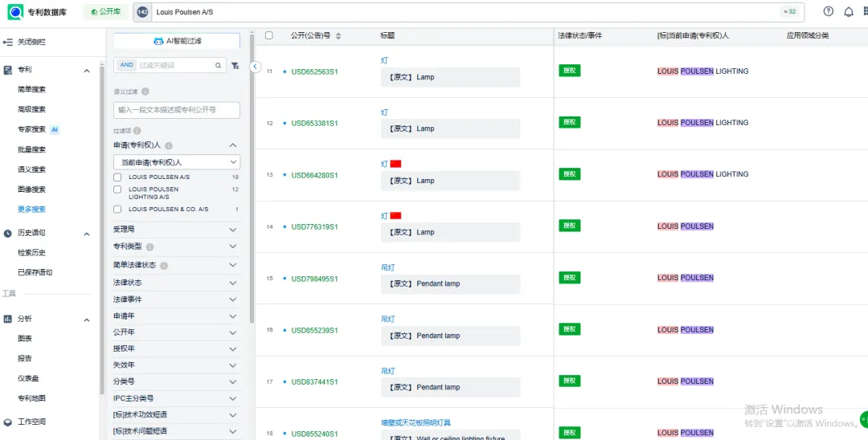The width and height of the screenshot is (868, 440).
Task: Click the AI智能过滤 button
Action: coord(177,41)
